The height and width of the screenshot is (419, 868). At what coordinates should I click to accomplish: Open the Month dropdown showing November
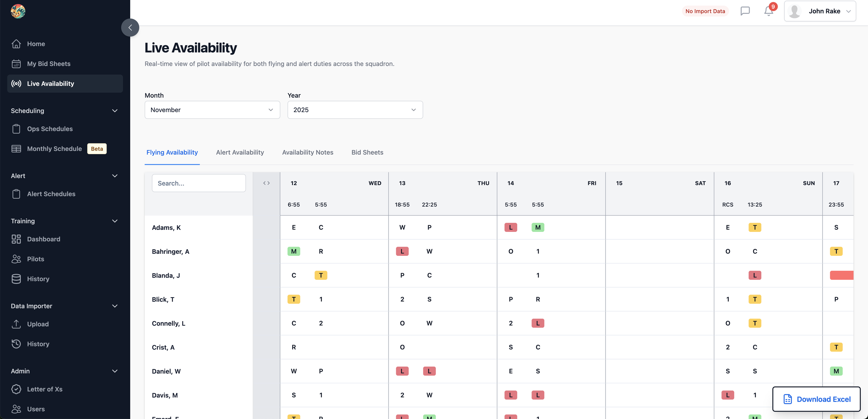pos(212,110)
